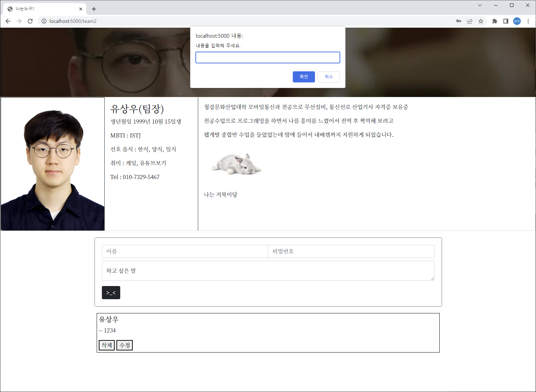Click intro line starting with 전공수업으로
Image resolution: width=536 pixels, height=392 pixels.
point(299,121)
